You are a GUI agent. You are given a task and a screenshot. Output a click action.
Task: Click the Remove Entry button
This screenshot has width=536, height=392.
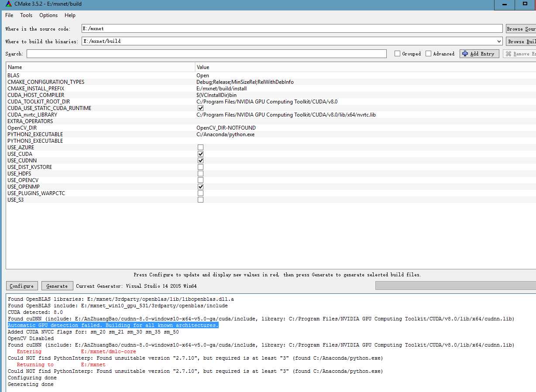pos(519,54)
